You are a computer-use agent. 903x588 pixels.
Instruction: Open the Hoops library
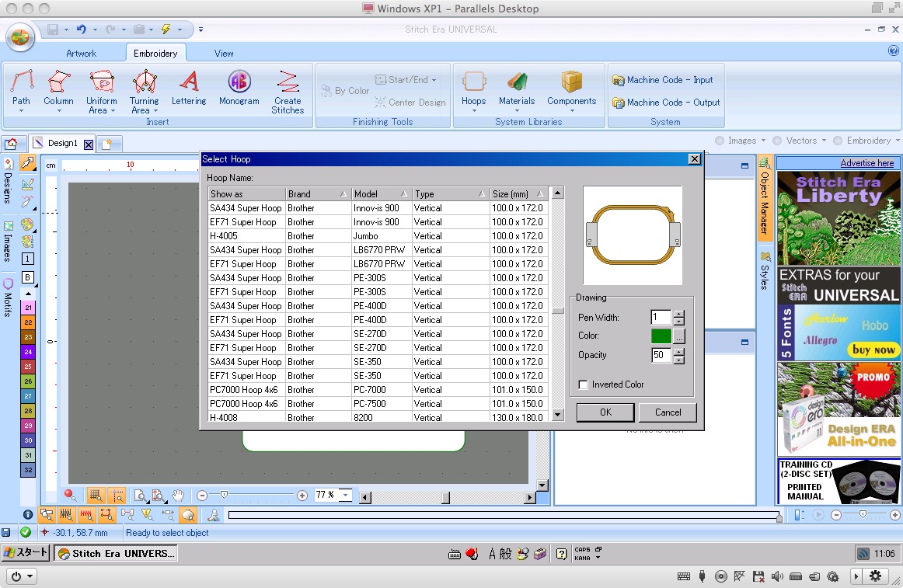click(473, 90)
